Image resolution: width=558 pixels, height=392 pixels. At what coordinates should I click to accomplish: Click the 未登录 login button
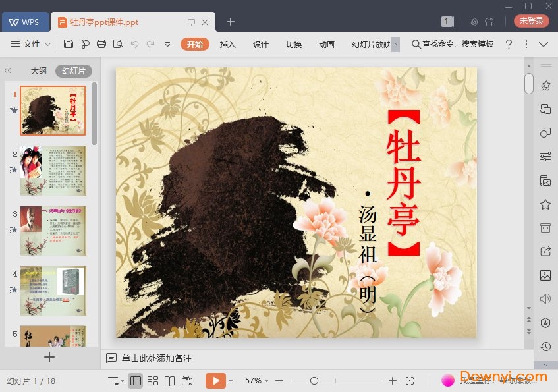pyautogui.click(x=531, y=21)
